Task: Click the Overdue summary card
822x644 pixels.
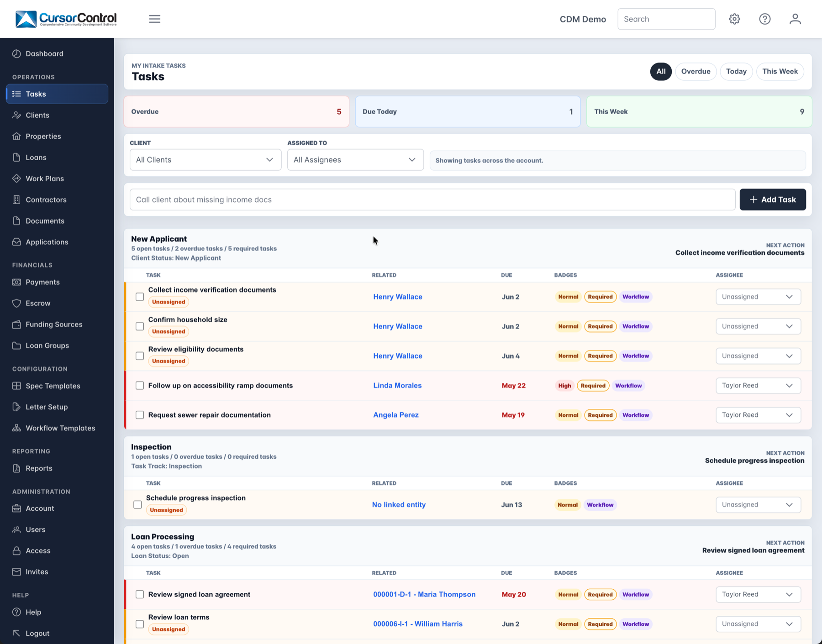Action: 237,111
